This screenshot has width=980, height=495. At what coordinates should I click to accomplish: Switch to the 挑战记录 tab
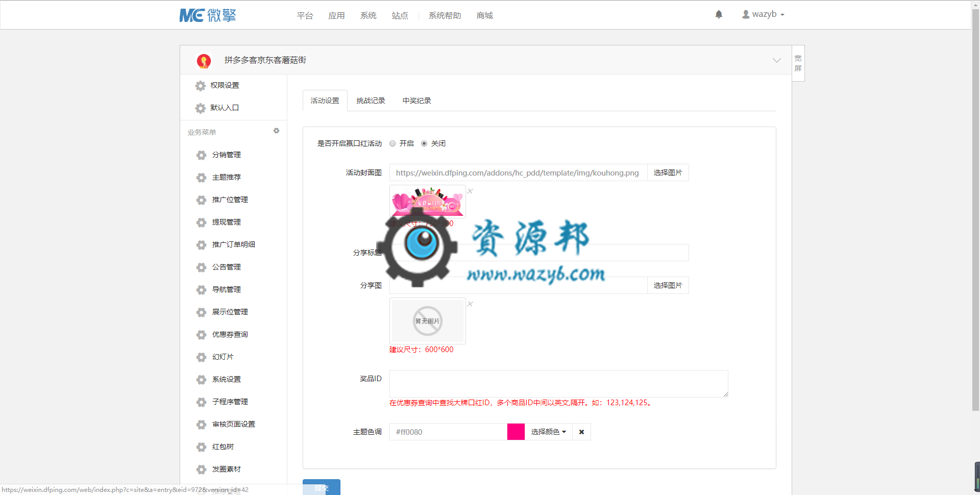(371, 101)
